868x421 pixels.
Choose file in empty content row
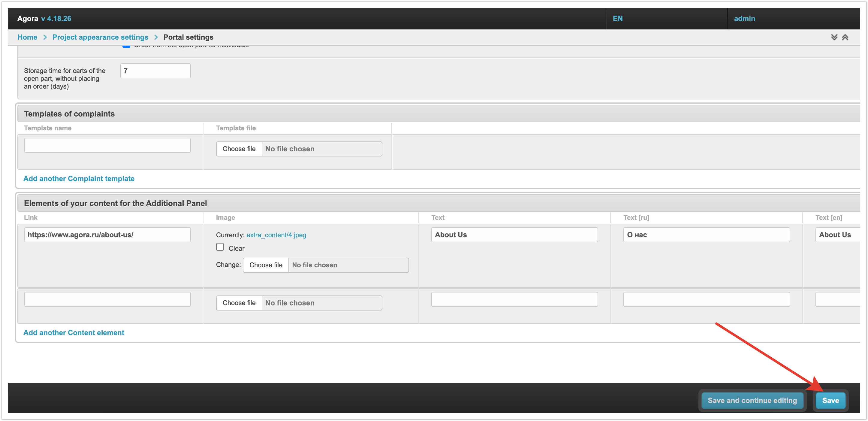pos(239,303)
